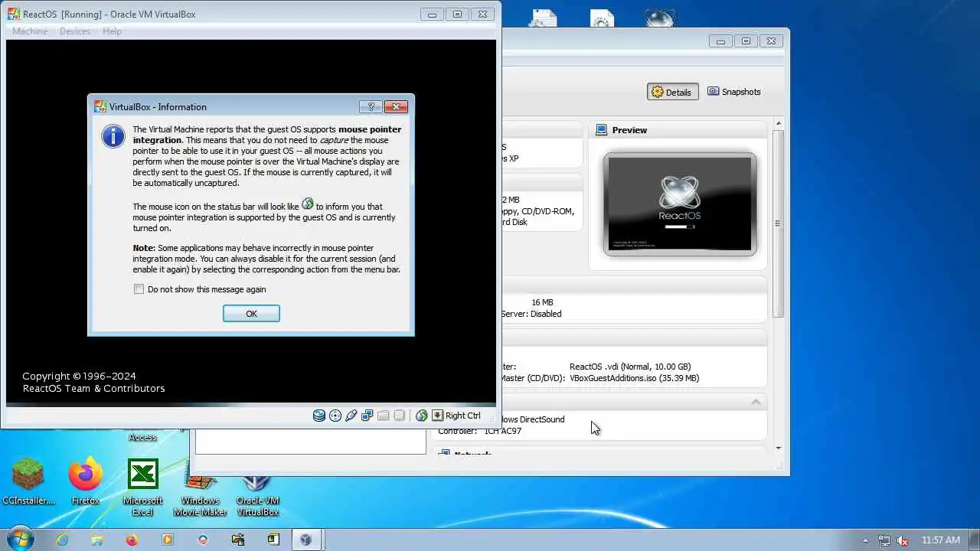
Task: Open Windows Media Player from the taskbar
Action: click(x=168, y=540)
